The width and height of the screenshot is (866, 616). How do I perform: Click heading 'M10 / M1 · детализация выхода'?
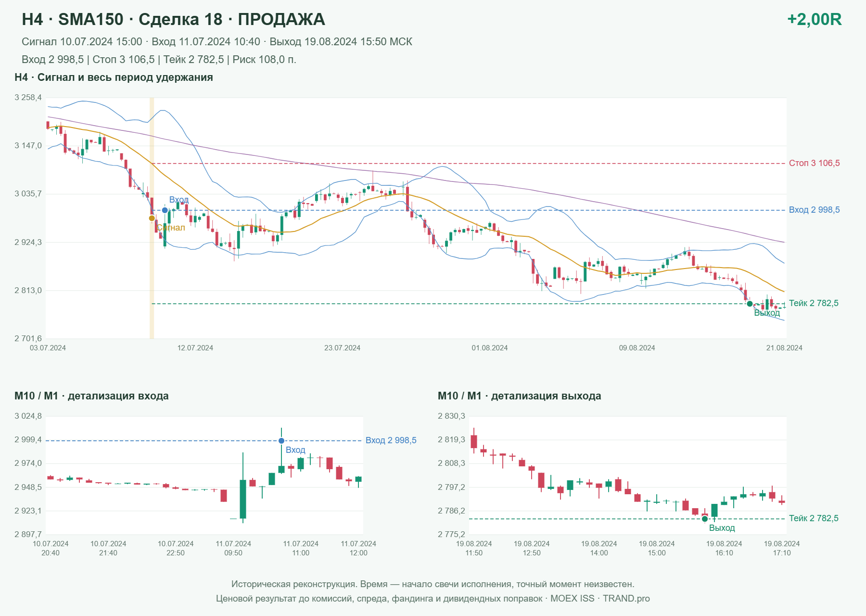[x=519, y=396]
